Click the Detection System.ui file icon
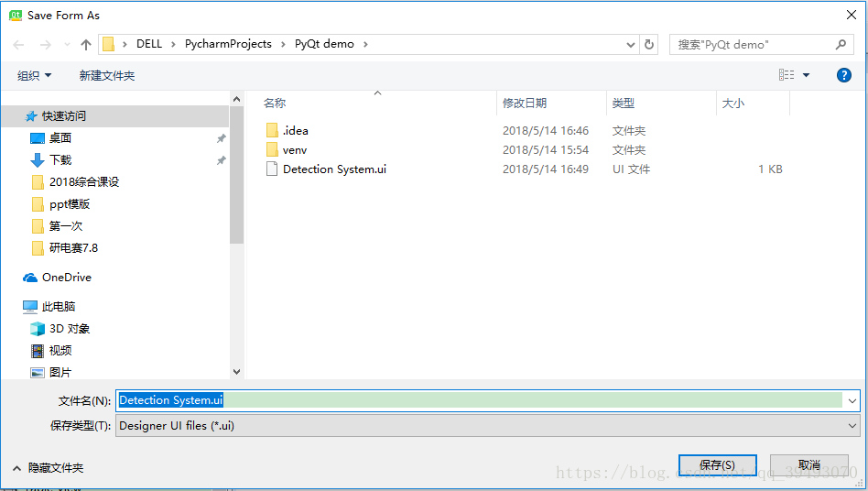 pyautogui.click(x=272, y=169)
